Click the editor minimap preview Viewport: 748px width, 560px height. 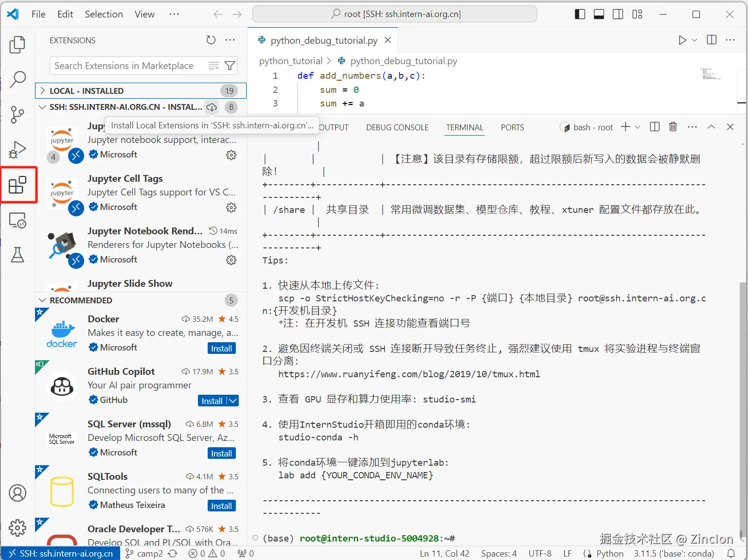(711, 74)
